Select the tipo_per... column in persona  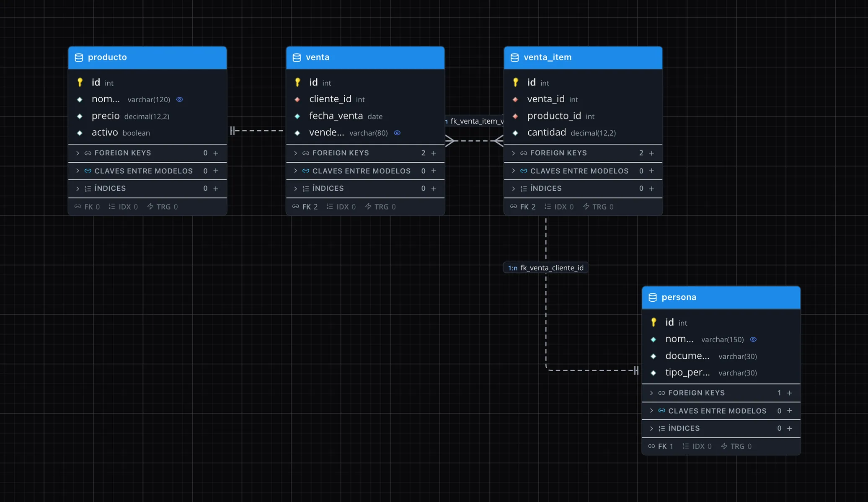[x=721, y=373]
